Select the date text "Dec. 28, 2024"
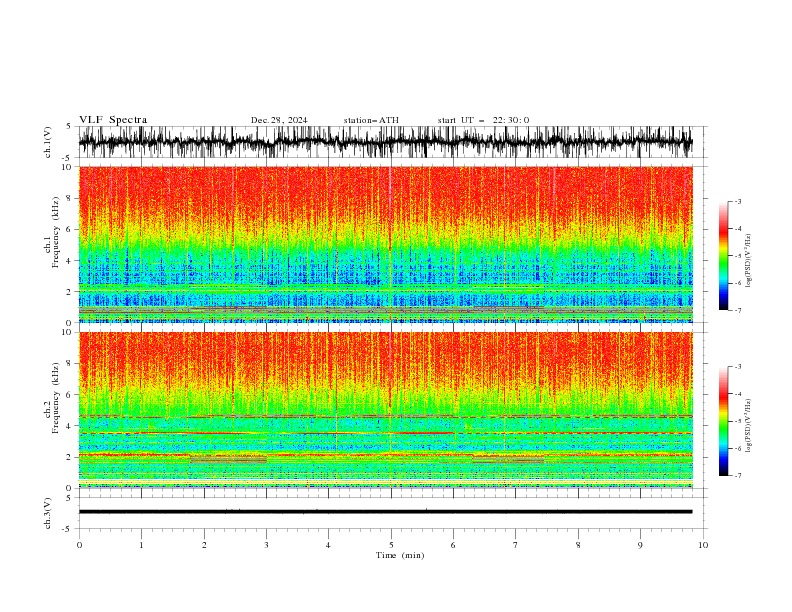 (x=279, y=120)
